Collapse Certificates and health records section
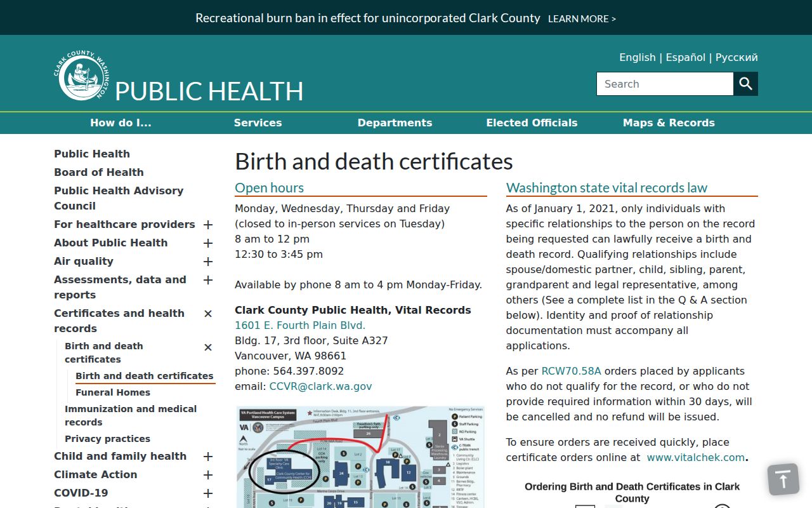Image resolution: width=812 pixels, height=508 pixels. coord(207,314)
